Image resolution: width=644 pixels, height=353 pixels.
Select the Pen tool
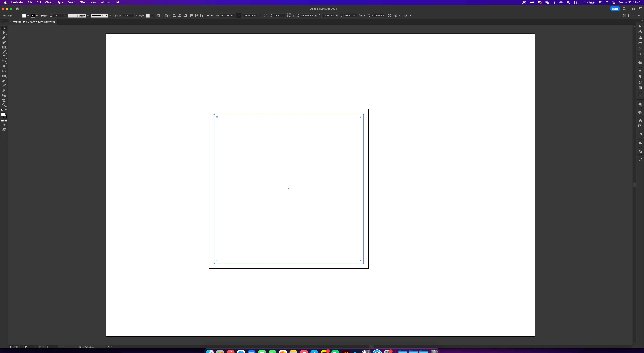(x=4, y=38)
